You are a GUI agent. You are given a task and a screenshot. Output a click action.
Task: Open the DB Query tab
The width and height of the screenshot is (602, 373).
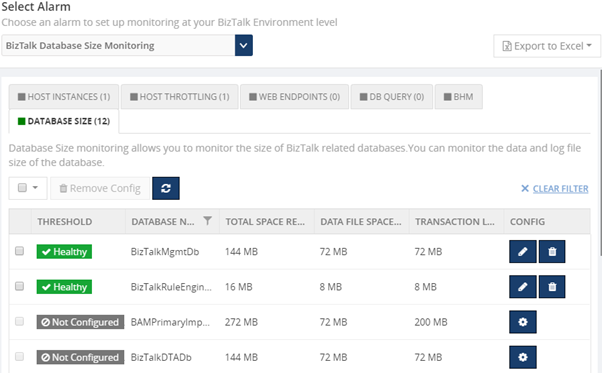[x=392, y=97]
